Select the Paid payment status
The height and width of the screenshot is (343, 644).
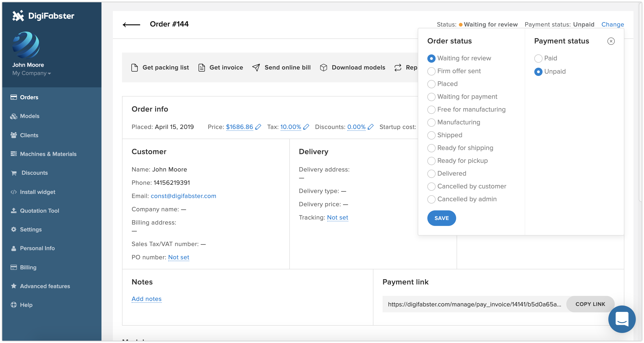click(x=538, y=58)
